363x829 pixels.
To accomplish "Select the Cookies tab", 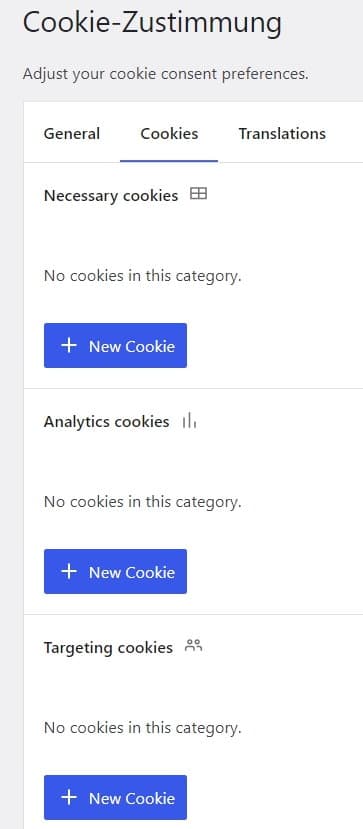I will pos(169,134).
